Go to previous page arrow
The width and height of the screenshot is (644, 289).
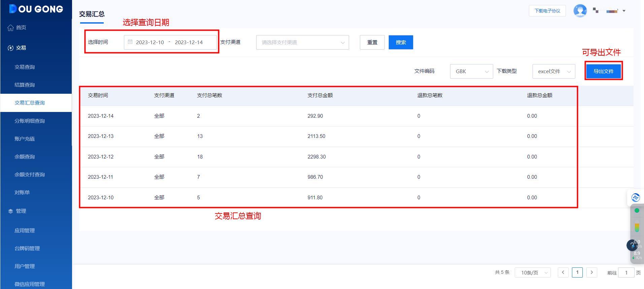click(563, 272)
